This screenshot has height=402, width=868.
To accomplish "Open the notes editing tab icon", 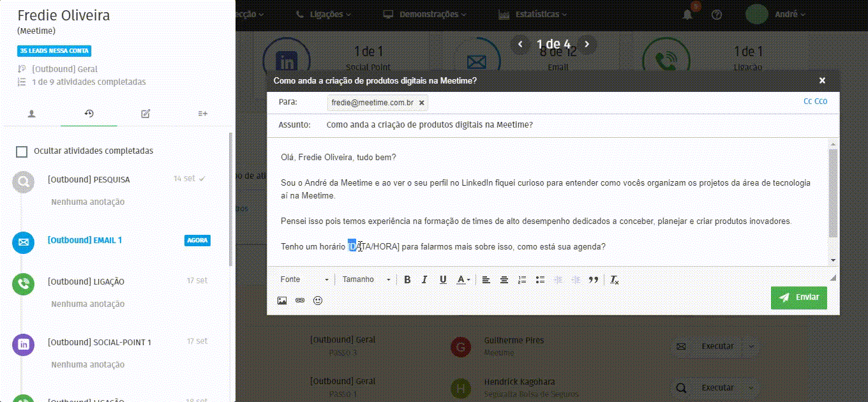I will pos(145,113).
